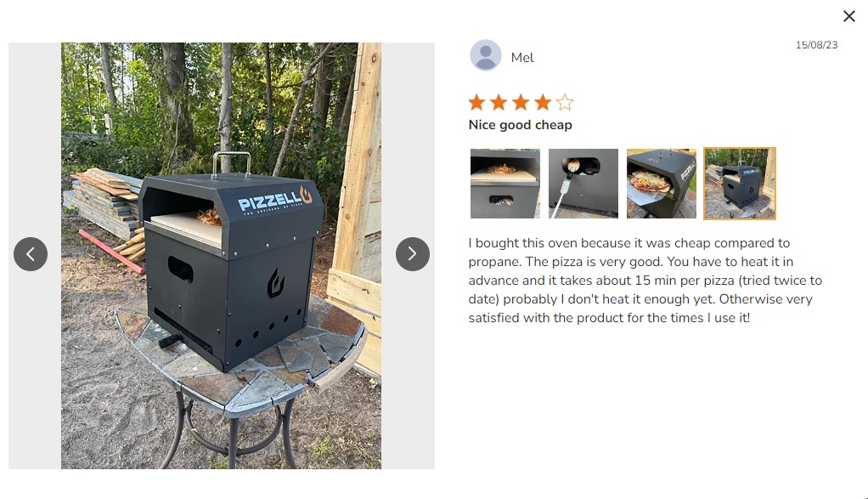Select the third orange rating star
This screenshot has height=499, width=868.
[x=521, y=103]
